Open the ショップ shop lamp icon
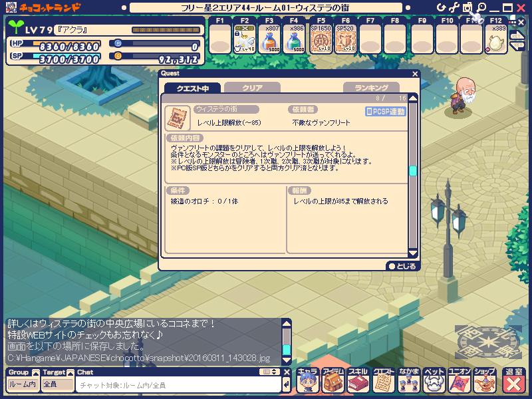 tap(485, 380)
